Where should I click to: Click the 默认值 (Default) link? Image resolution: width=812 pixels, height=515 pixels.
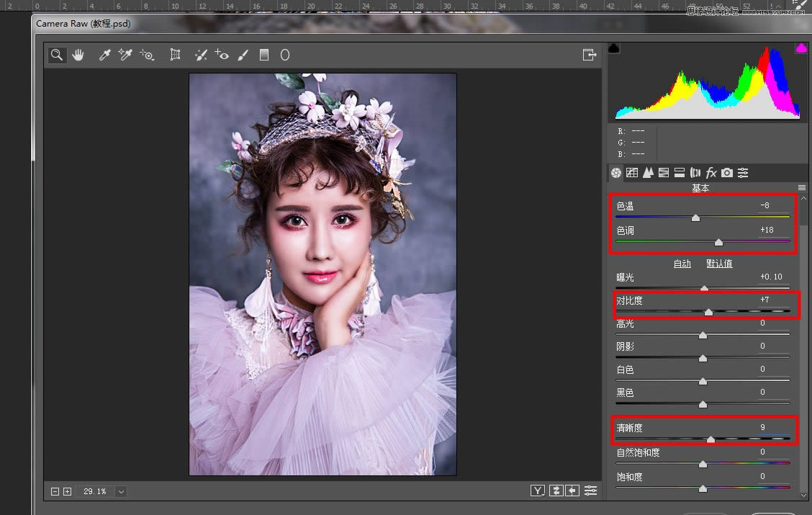coord(719,264)
